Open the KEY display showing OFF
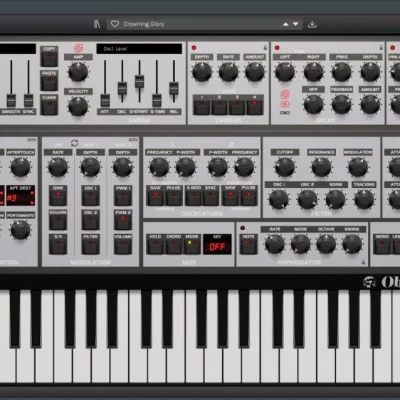Viewport: 400px width, 400px height. 217,244
